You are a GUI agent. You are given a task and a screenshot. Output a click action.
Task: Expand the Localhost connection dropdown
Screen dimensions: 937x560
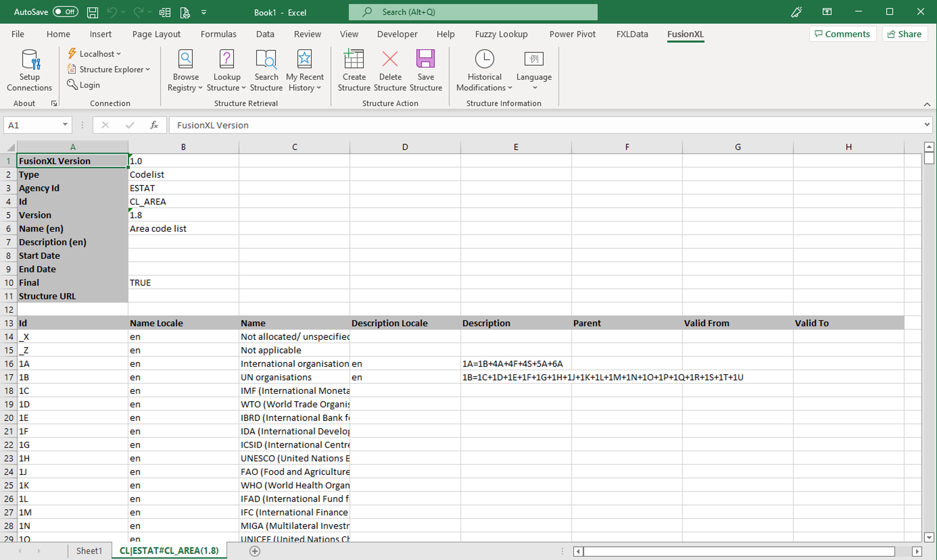point(119,54)
